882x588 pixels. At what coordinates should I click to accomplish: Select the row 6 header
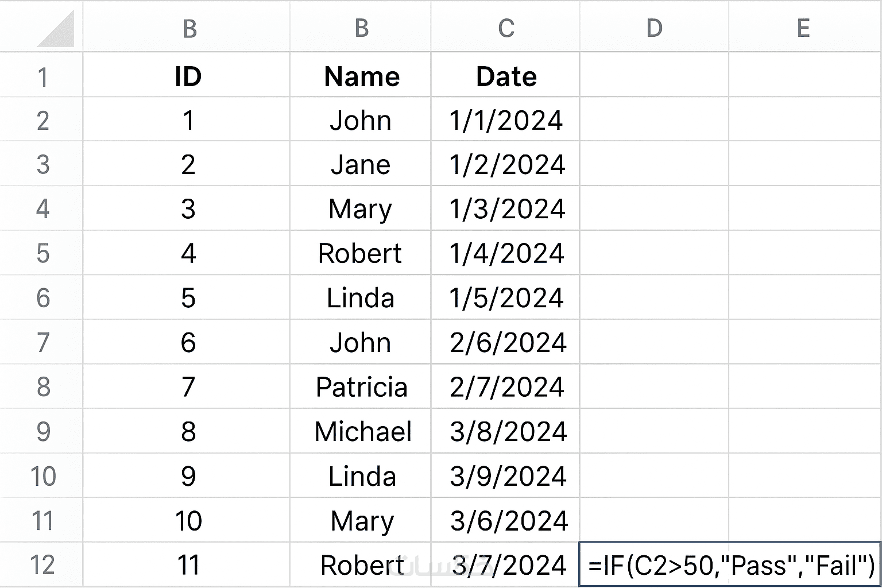pyautogui.click(x=42, y=298)
